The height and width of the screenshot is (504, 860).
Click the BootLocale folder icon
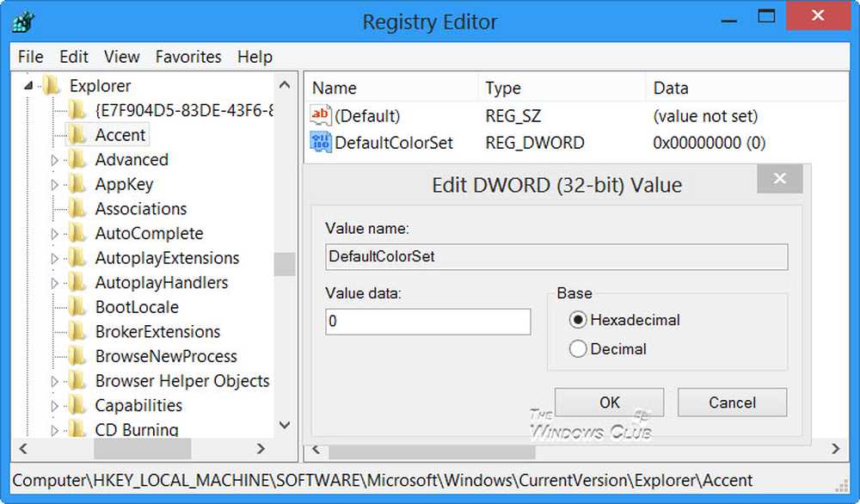point(77,307)
